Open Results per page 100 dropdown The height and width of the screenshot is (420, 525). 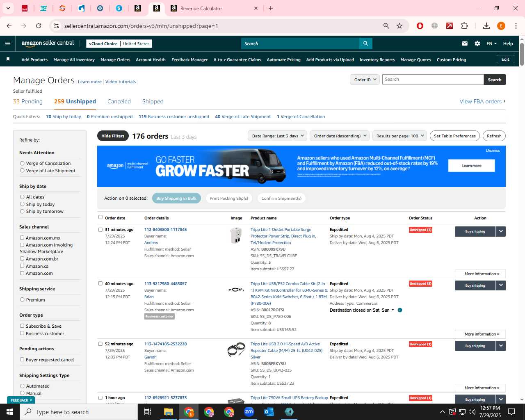pos(400,136)
